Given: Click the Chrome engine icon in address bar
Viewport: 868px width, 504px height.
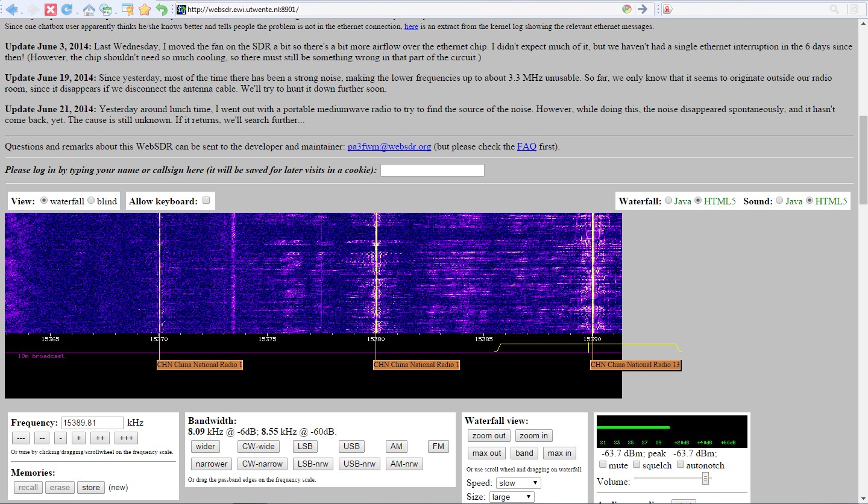Looking at the screenshot, I should (x=627, y=9).
